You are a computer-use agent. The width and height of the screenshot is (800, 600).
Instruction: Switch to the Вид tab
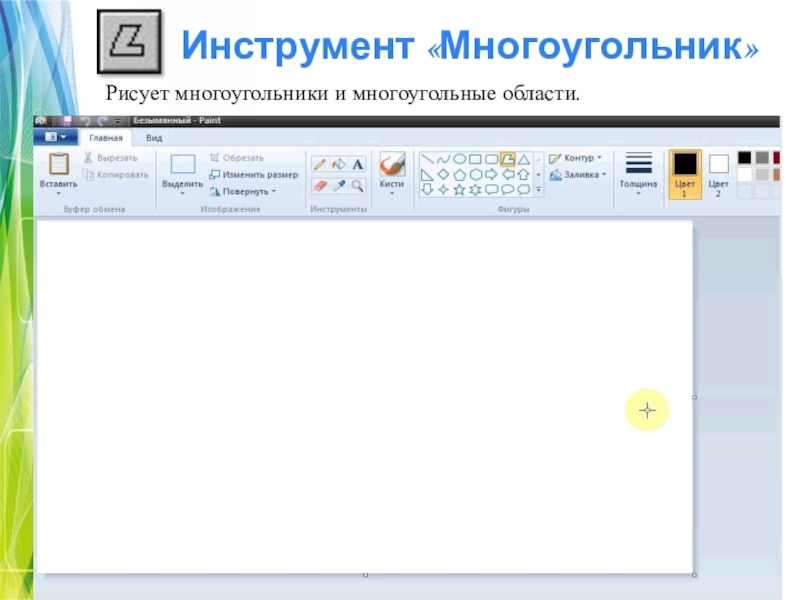154,138
